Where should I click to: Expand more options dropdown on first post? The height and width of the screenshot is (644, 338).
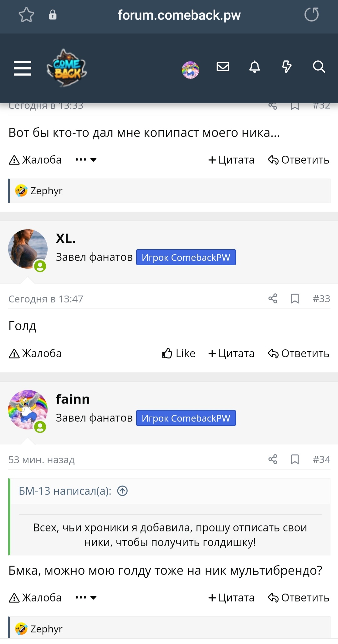(86, 160)
